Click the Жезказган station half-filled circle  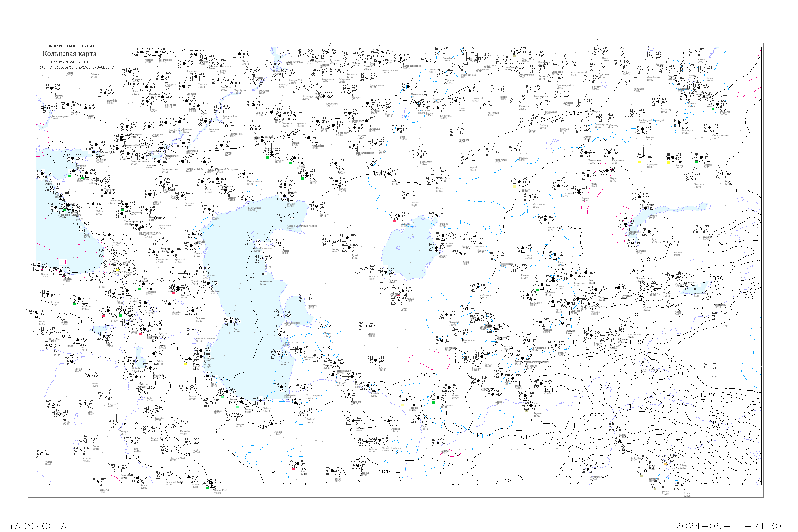[529, 197]
